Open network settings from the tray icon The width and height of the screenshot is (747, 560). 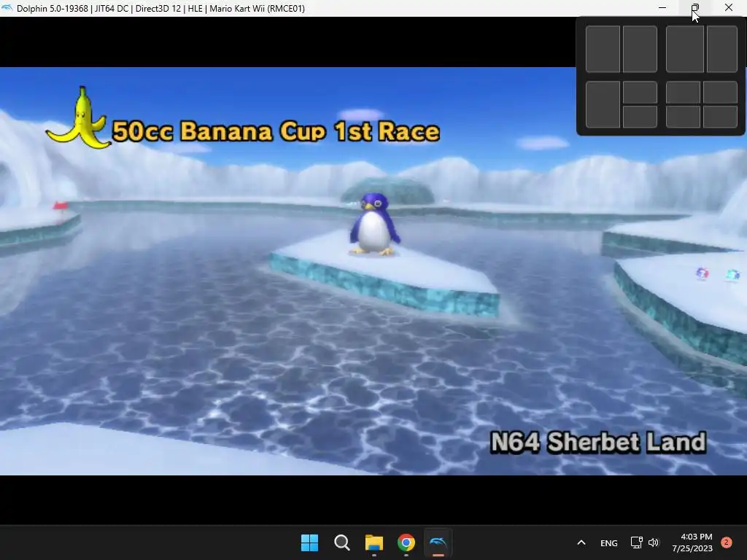tap(636, 542)
